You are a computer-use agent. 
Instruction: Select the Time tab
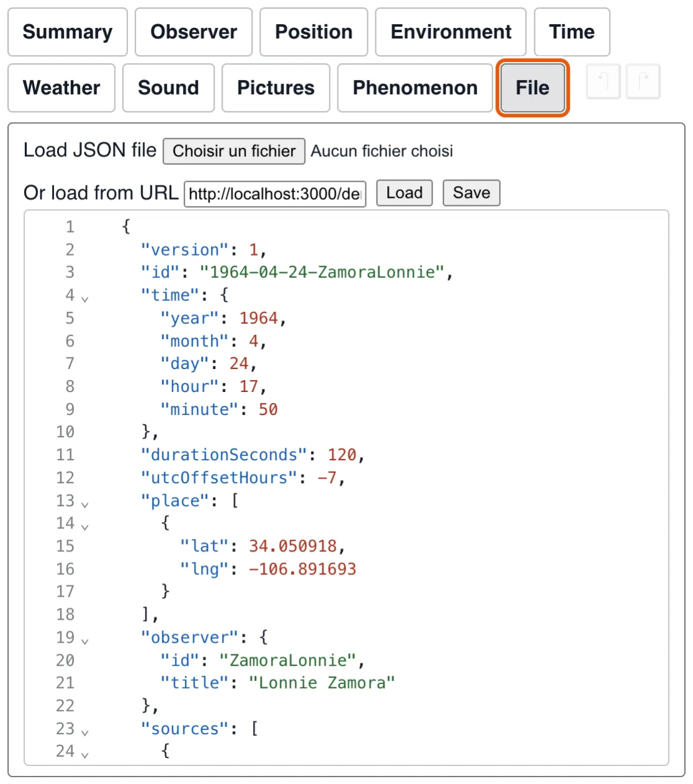(x=572, y=32)
